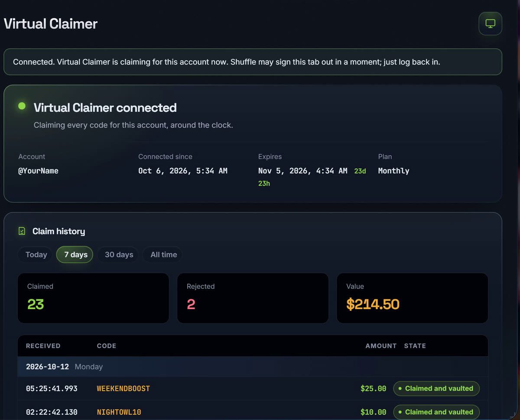Select the Today filter tab
The height and width of the screenshot is (420, 520).
(36, 255)
